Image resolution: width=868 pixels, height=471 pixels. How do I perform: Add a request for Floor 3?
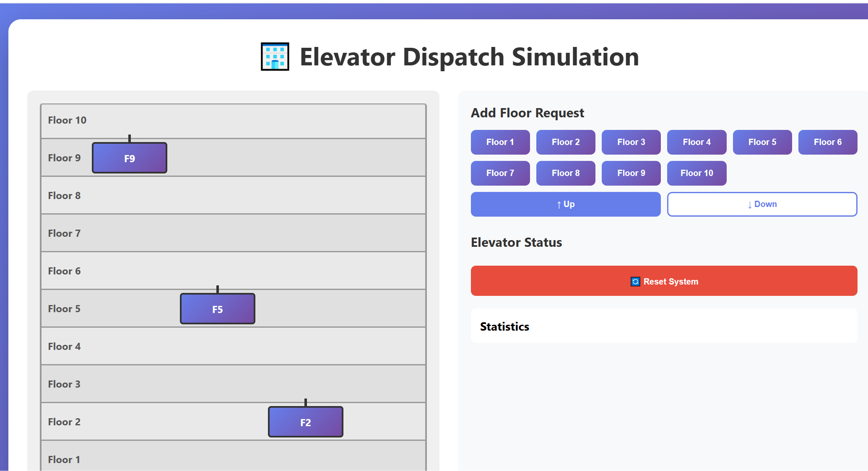(631, 142)
